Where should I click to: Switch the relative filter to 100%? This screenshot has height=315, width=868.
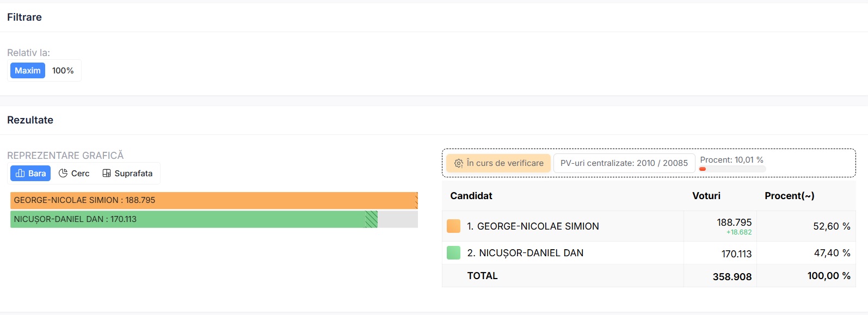pos(63,71)
